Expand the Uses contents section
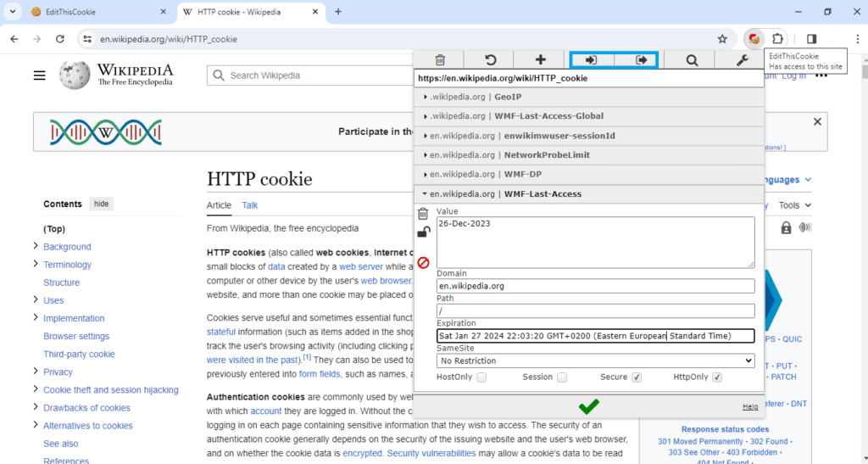This screenshot has width=868, height=464. click(x=36, y=299)
